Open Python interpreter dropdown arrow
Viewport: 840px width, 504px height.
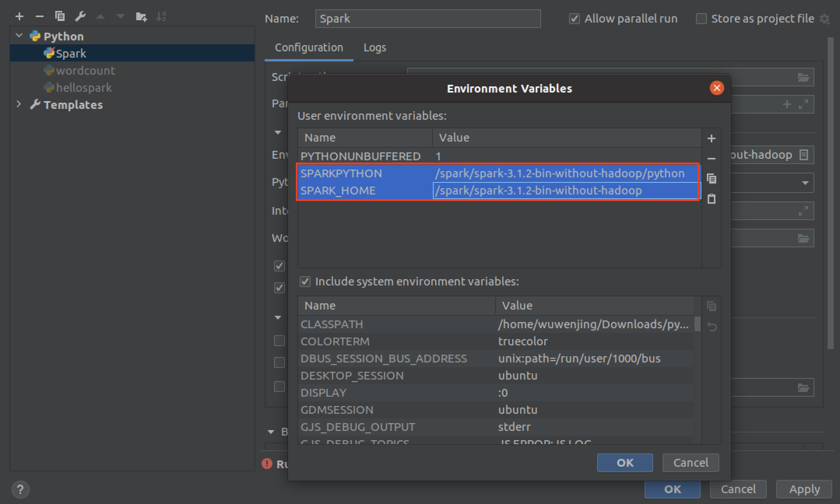pos(805,183)
